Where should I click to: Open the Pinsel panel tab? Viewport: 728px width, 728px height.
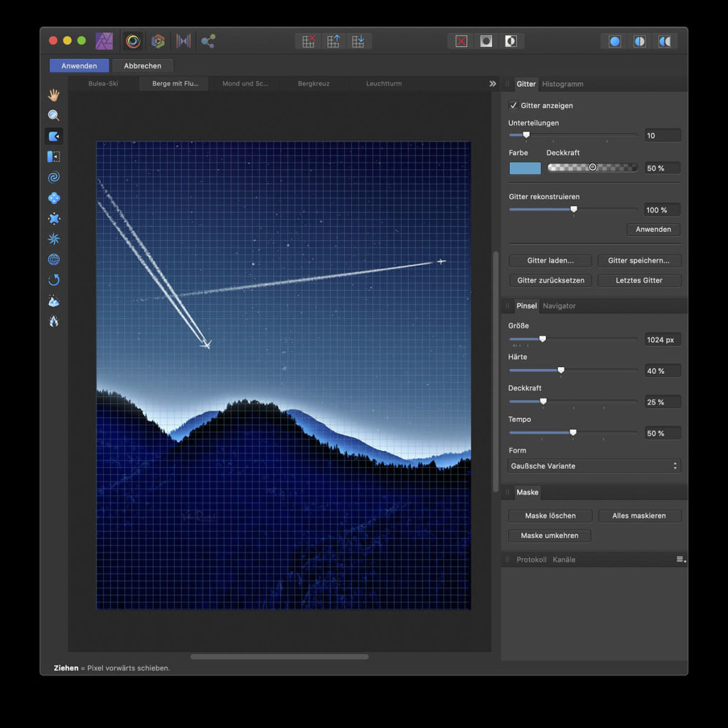click(x=527, y=306)
